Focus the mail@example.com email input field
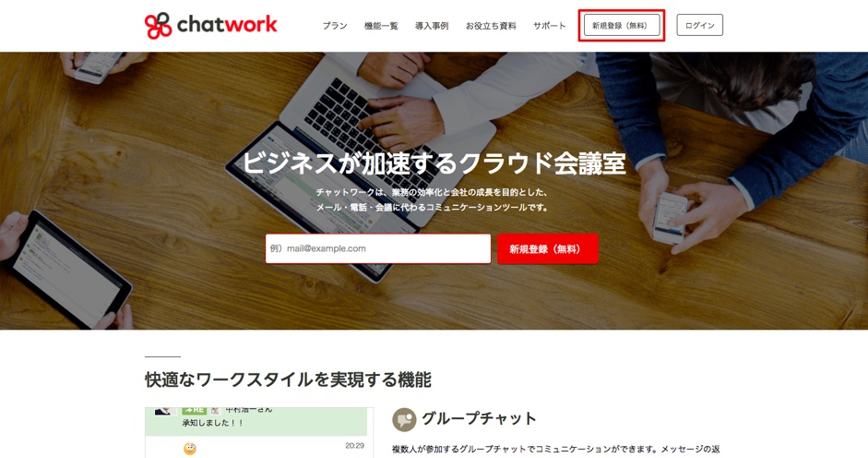 tap(378, 248)
